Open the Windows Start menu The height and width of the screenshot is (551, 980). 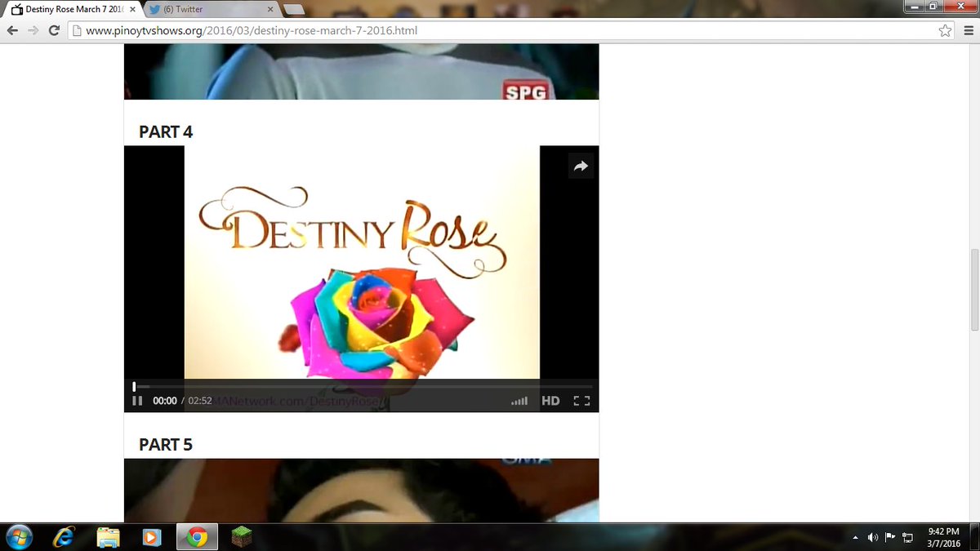coord(18,537)
